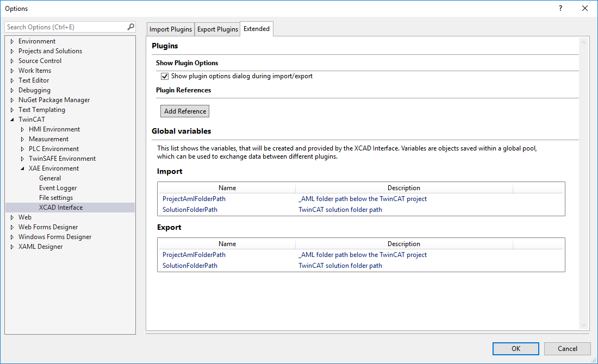The image size is (598, 364).
Task: Expand the Debugging node arrow
Action: (12, 90)
